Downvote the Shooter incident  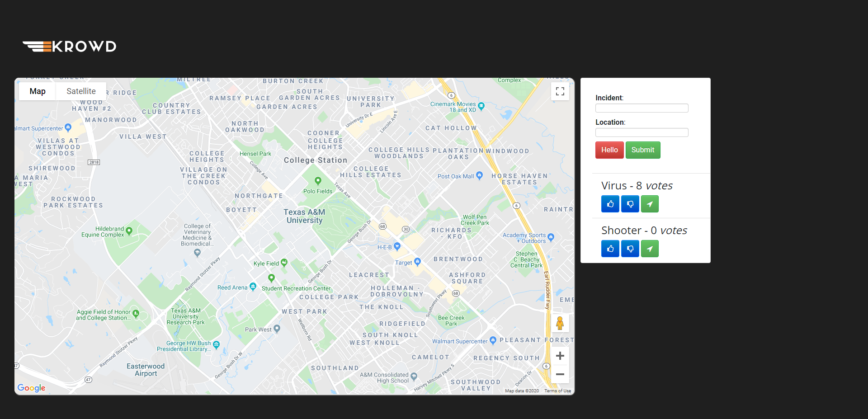630,249
